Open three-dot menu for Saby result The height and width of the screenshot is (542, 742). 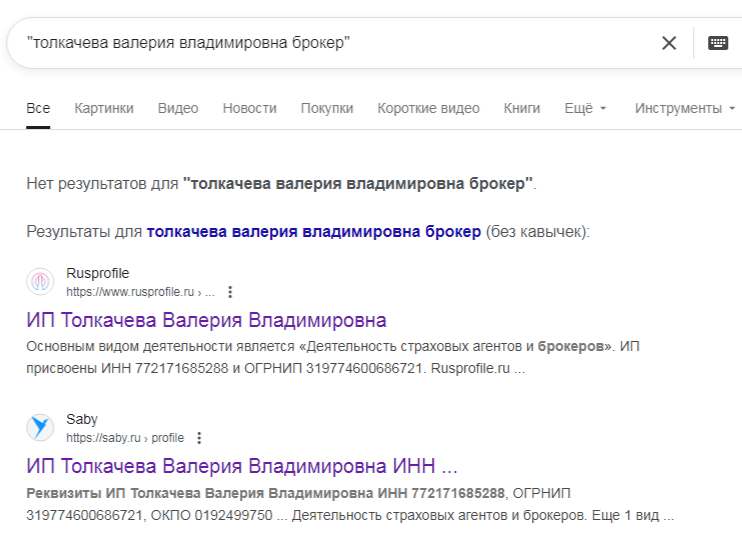coord(199,438)
